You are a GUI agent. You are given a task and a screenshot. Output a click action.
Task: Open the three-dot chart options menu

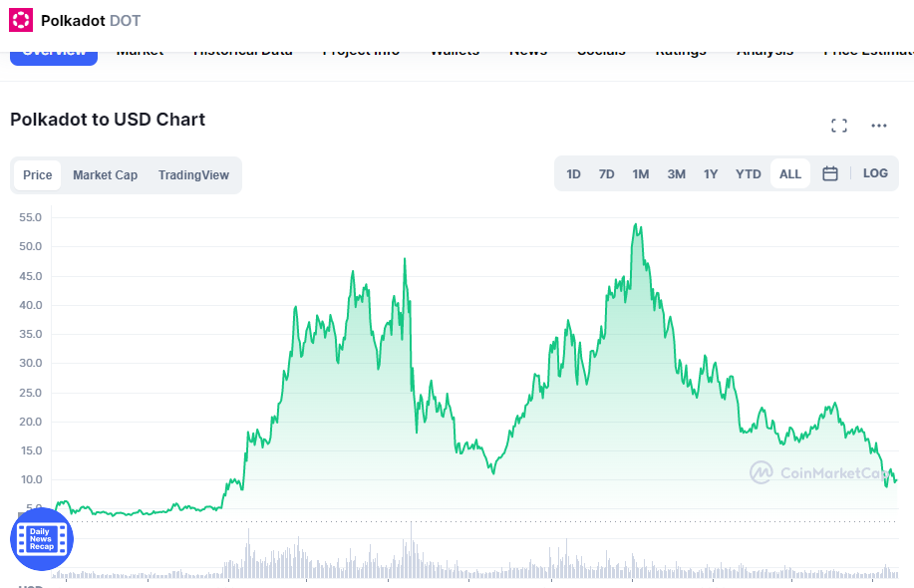878,125
